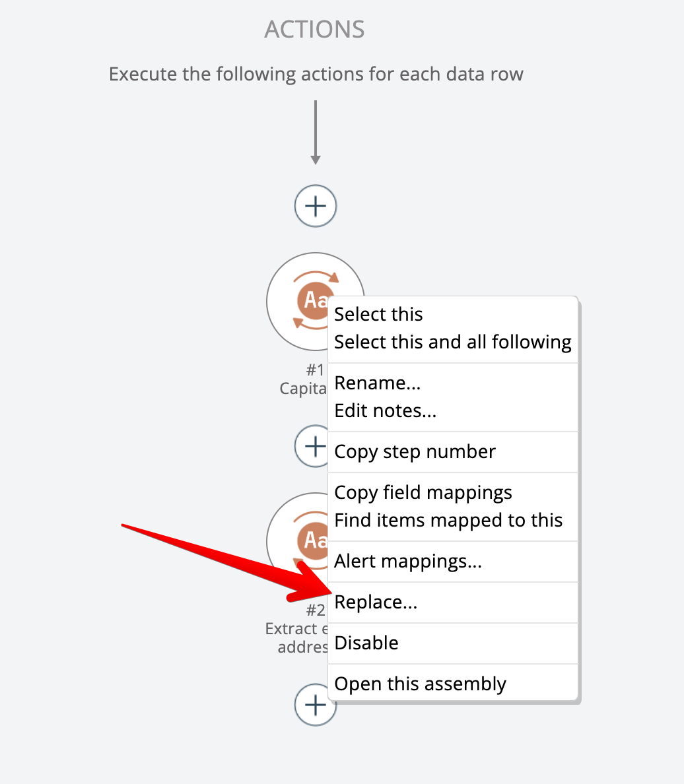Choose "Replace..." in the context menu
The width and height of the screenshot is (684, 784).
376,602
